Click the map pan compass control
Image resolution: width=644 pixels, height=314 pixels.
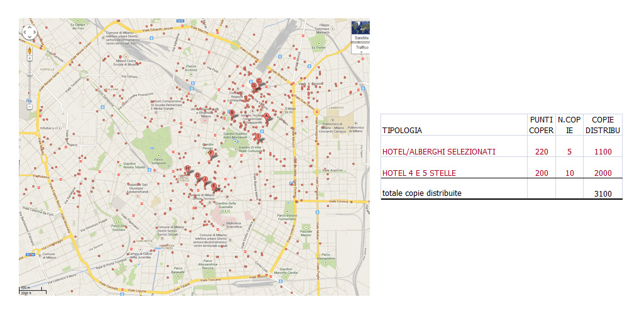pos(30,33)
